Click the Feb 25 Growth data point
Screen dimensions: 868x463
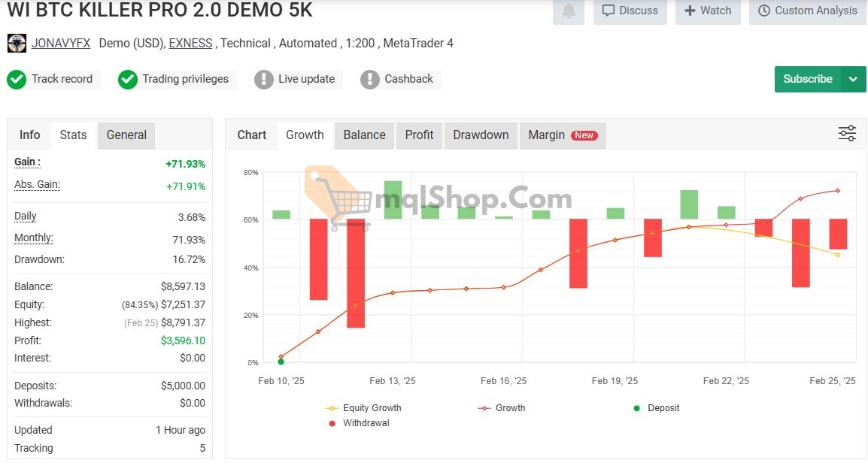pyautogui.click(x=837, y=191)
